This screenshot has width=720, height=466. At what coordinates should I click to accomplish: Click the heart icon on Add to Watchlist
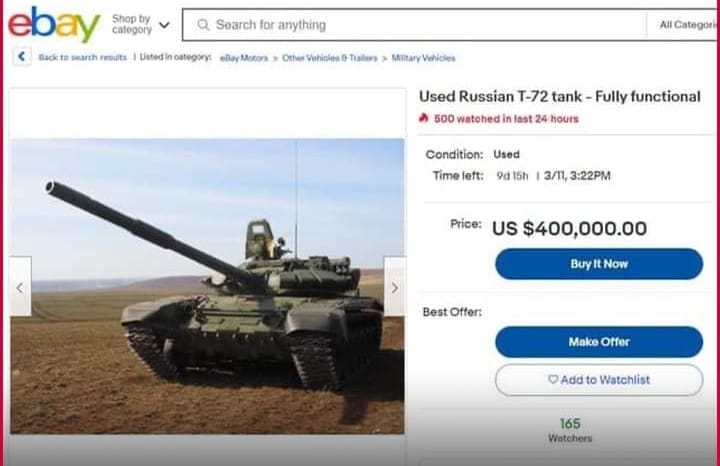coord(553,380)
